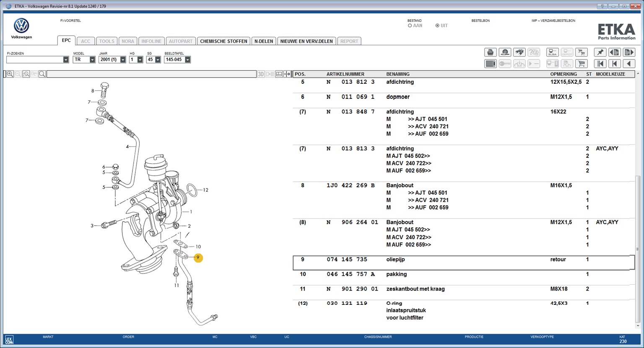The width and height of the screenshot is (644, 348).
Task: Click the zoom in magnifier icon
Action: coord(10,74)
